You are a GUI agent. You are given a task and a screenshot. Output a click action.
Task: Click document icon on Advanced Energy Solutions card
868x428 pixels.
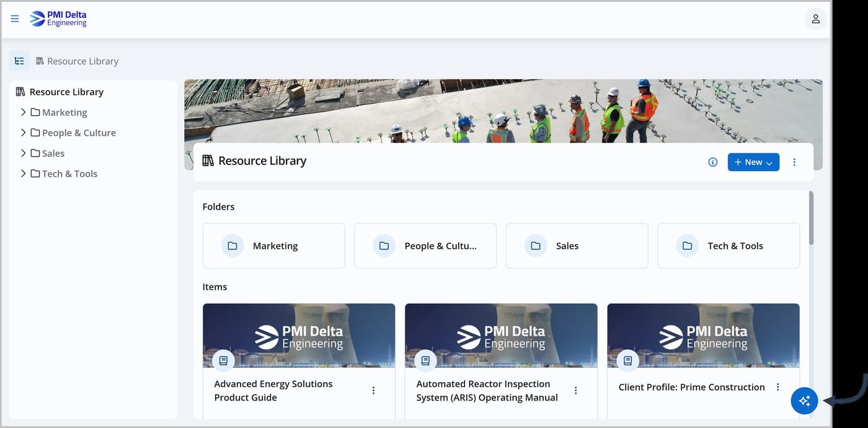click(223, 360)
